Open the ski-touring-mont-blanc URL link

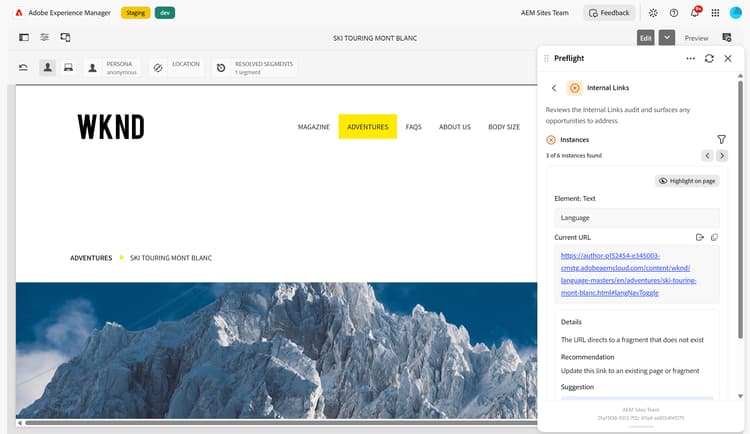[628, 274]
